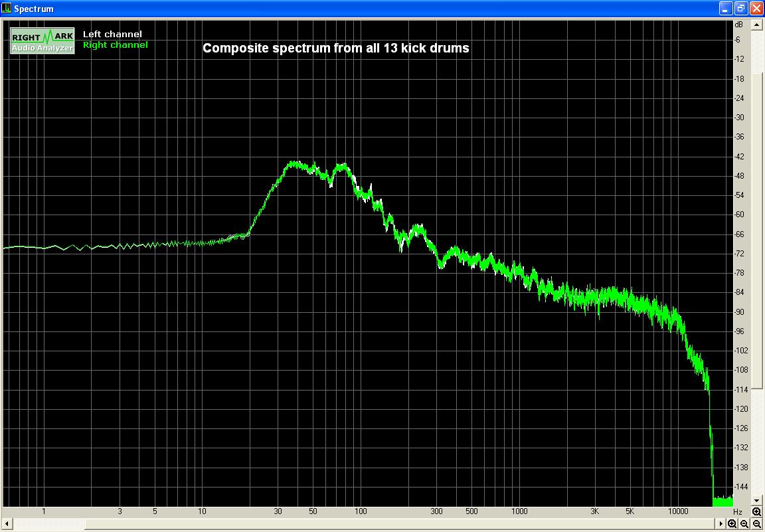Click the horizontal scrollbar right arrow
This screenshot has width=765, height=532.
tap(721, 524)
